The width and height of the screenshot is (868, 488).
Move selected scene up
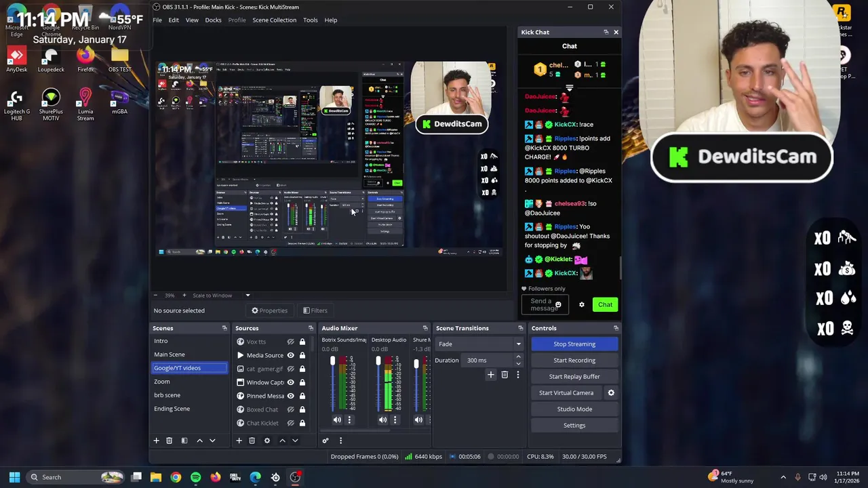point(199,441)
